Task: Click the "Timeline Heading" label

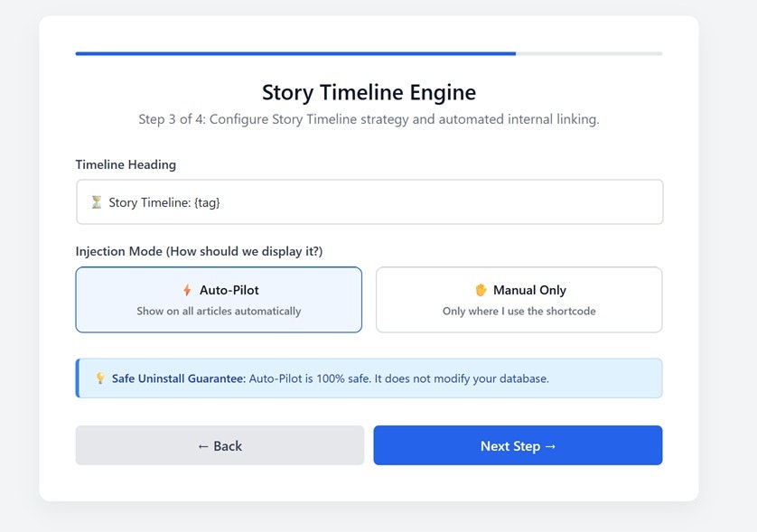Action: [x=126, y=164]
